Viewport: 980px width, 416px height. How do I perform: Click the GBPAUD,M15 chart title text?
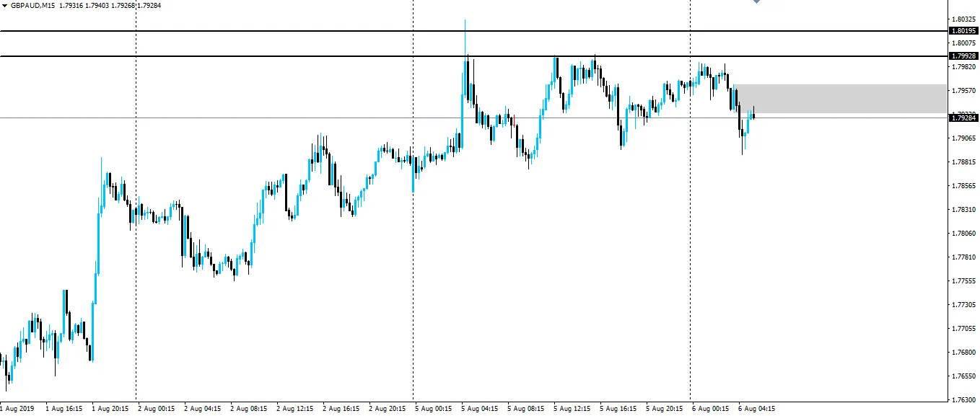pos(32,6)
